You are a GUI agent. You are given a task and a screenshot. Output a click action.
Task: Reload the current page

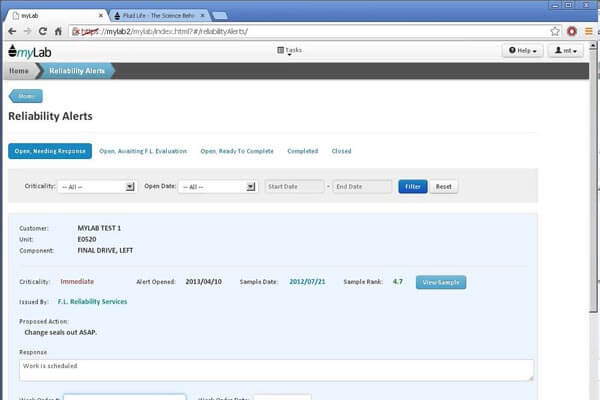[x=43, y=31]
